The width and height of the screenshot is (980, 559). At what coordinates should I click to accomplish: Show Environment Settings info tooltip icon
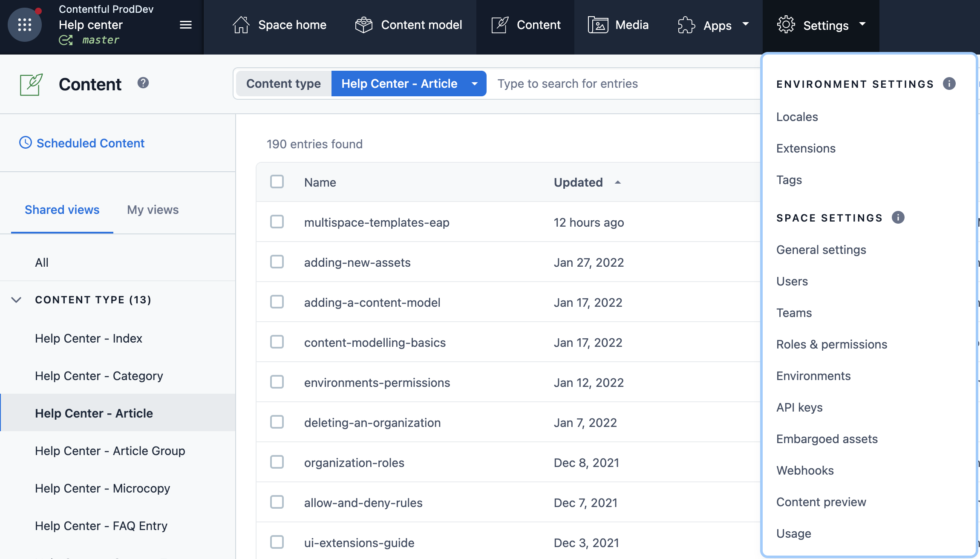pyautogui.click(x=949, y=84)
